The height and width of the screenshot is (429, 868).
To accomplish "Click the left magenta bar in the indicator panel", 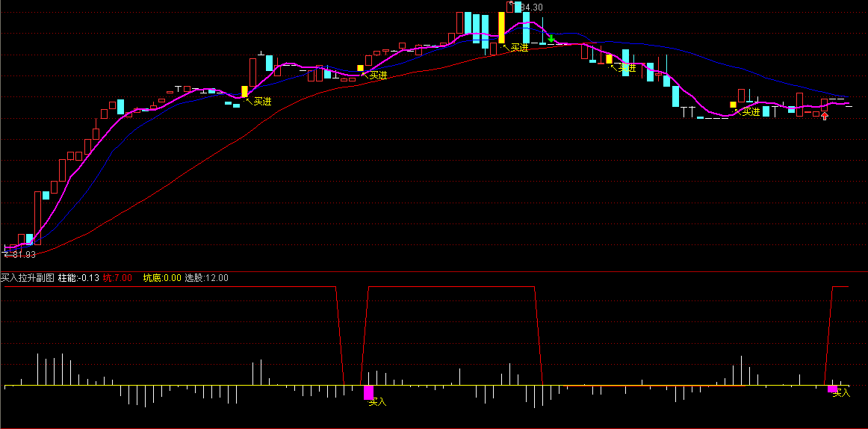I will (368, 392).
